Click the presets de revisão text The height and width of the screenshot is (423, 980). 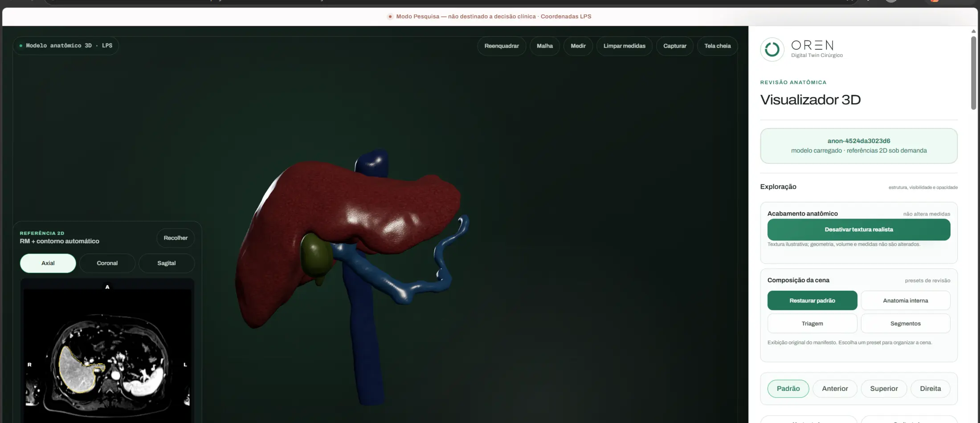pos(927,281)
